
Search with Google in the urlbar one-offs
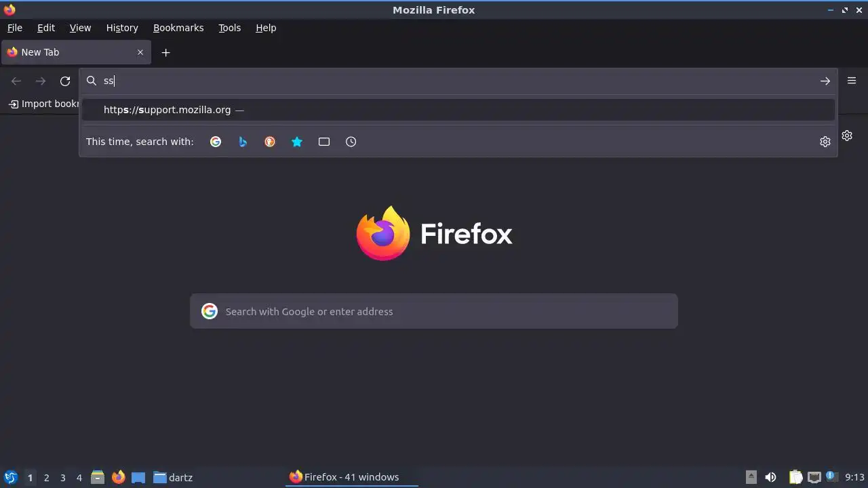(x=216, y=142)
